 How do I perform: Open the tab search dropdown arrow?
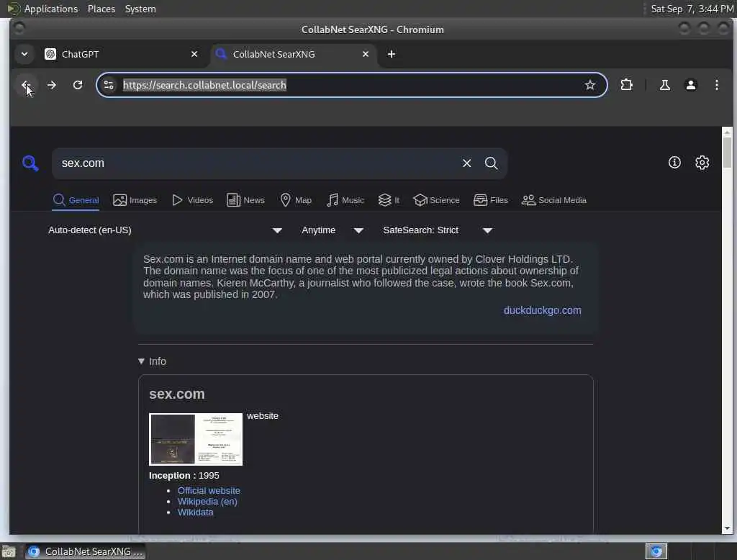(24, 54)
